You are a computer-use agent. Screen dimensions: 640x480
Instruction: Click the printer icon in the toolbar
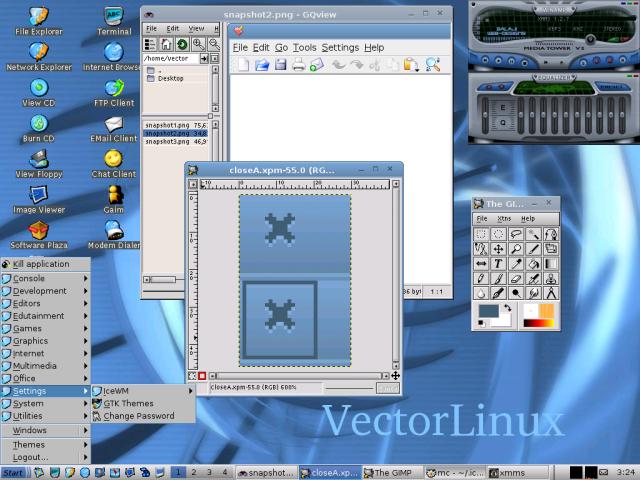point(298,64)
